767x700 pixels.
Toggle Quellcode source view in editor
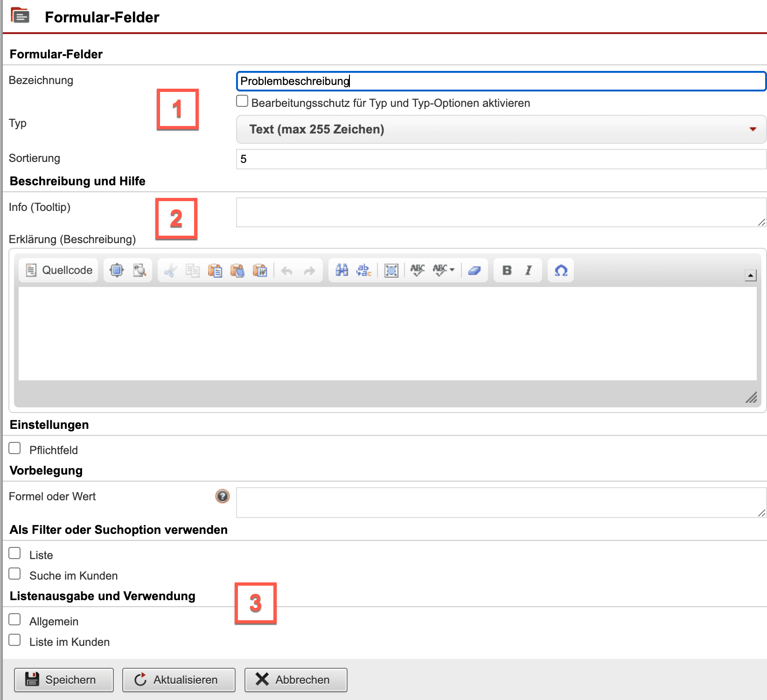[59, 270]
